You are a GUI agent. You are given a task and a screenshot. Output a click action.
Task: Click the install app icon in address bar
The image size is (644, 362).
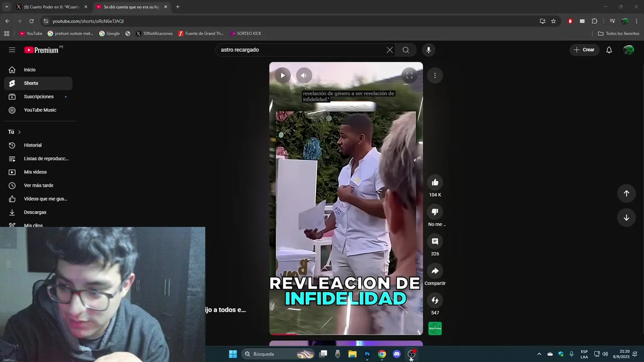pyautogui.click(x=542, y=21)
